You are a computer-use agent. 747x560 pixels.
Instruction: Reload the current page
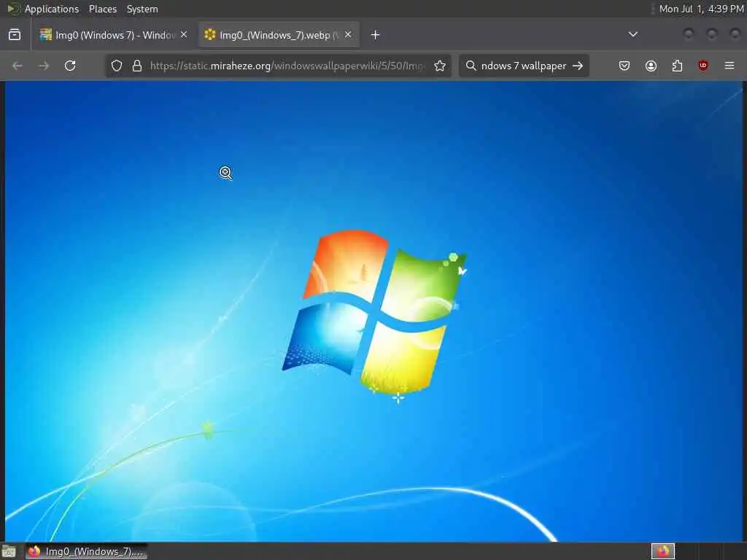pos(70,66)
